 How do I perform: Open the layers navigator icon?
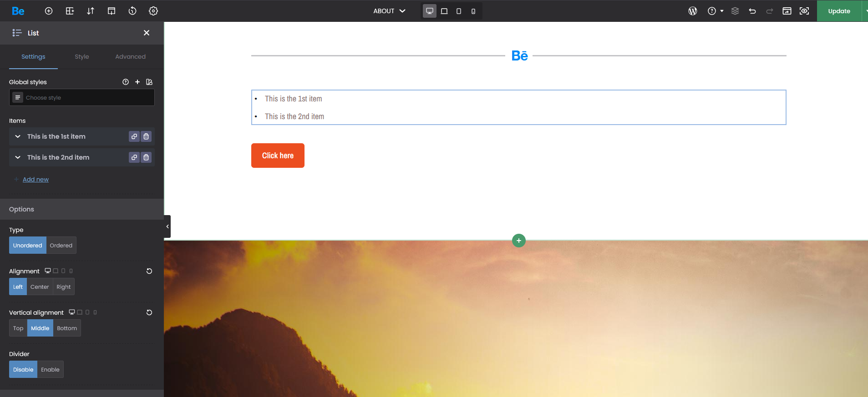pos(735,11)
